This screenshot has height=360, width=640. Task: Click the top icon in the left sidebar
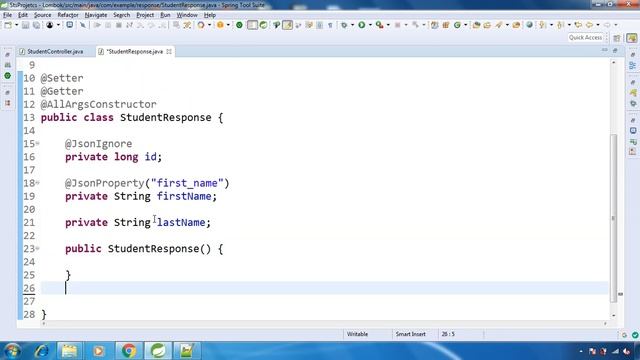pos(7,54)
